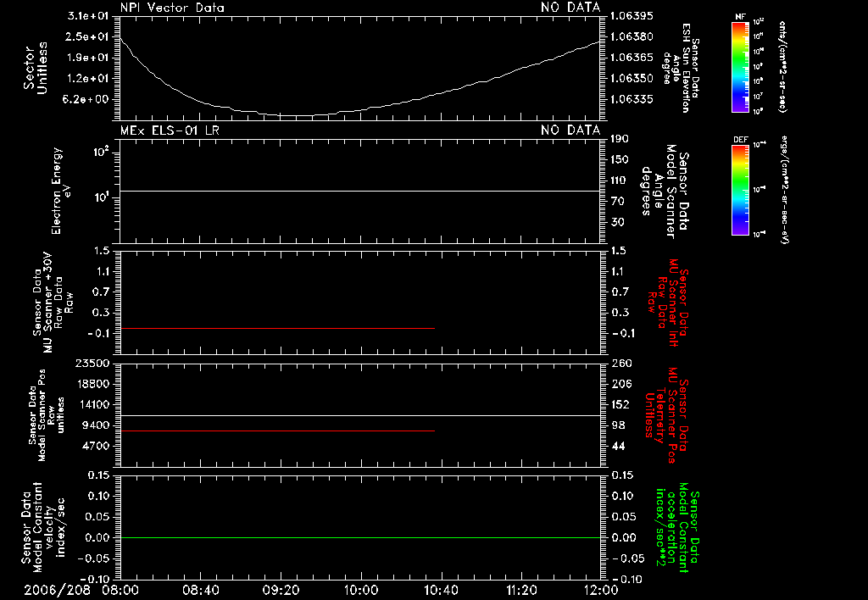The image size is (868, 600).
Task: Click the 10¹ electron energy tick
Action: [x=101, y=197]
